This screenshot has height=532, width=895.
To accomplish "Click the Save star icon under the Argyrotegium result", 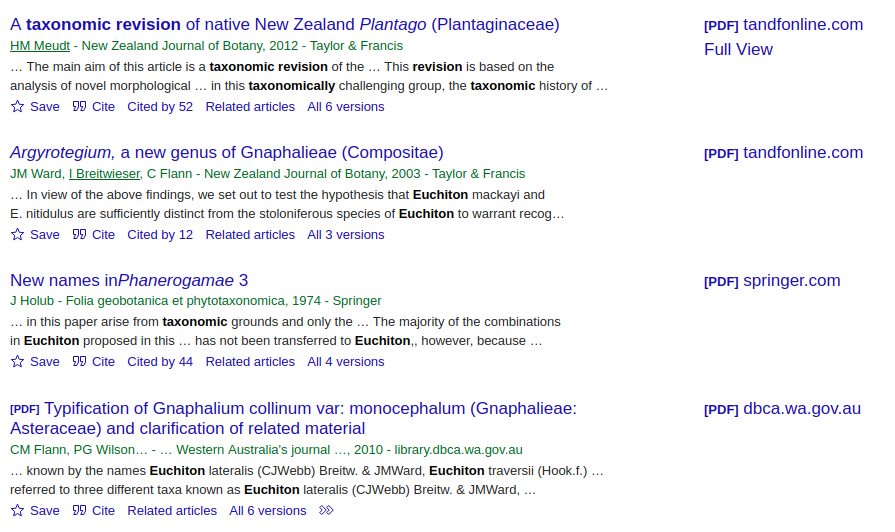I will click(17, 234).
